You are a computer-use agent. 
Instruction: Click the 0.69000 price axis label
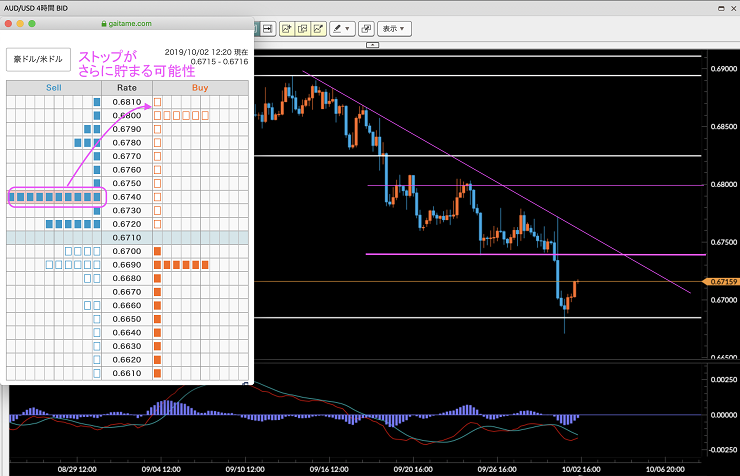pyautogui.click(x=723, y=69)
